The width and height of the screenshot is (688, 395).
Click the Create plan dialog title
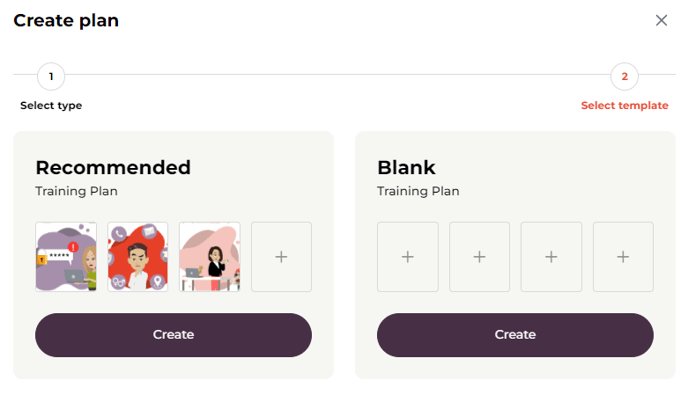tap(66, 21)
